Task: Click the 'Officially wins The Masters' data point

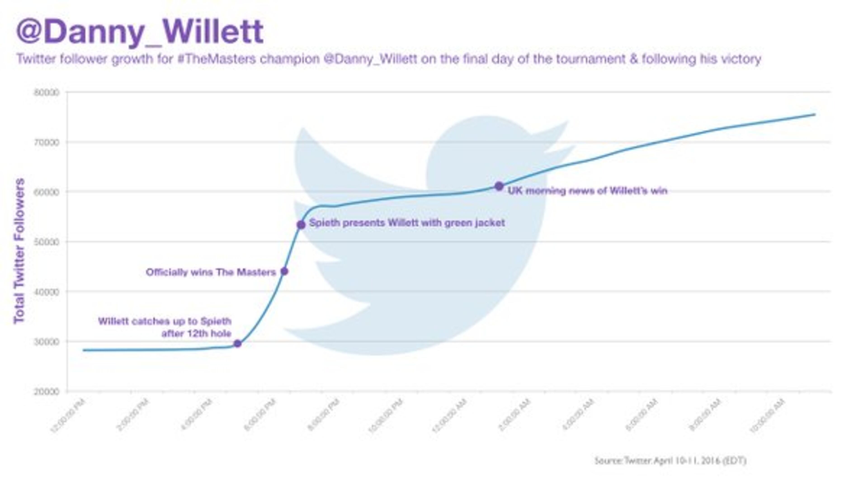Action: [x=284, y=272]
